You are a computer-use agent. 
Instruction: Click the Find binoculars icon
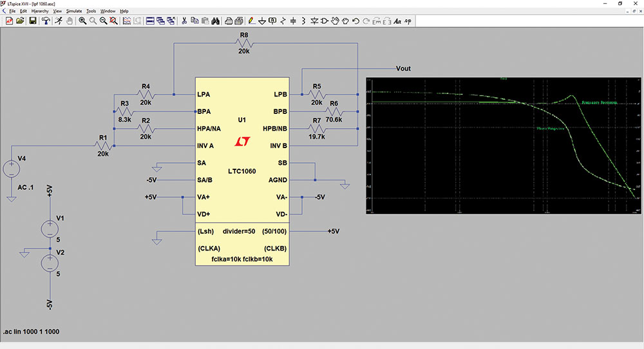215,21
